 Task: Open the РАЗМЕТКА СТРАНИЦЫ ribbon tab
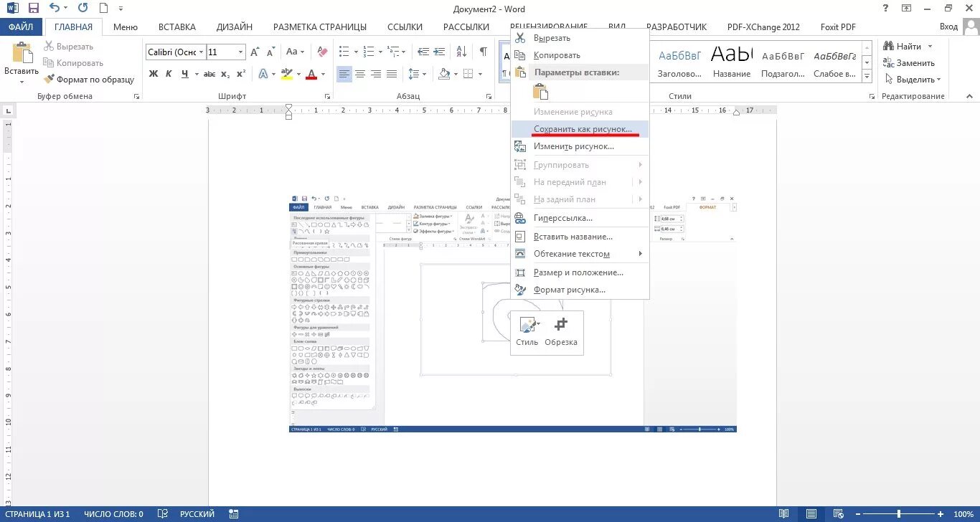point(320,27)
